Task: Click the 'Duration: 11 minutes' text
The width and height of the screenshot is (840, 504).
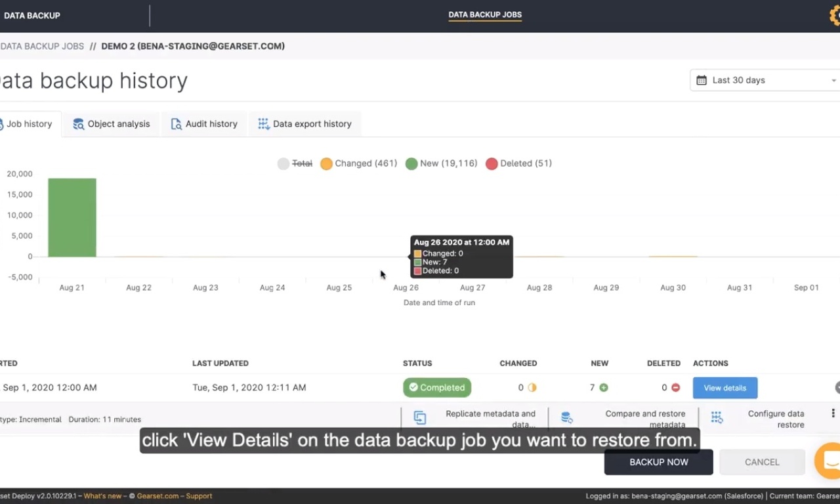Action: click(x=105, y=419)
